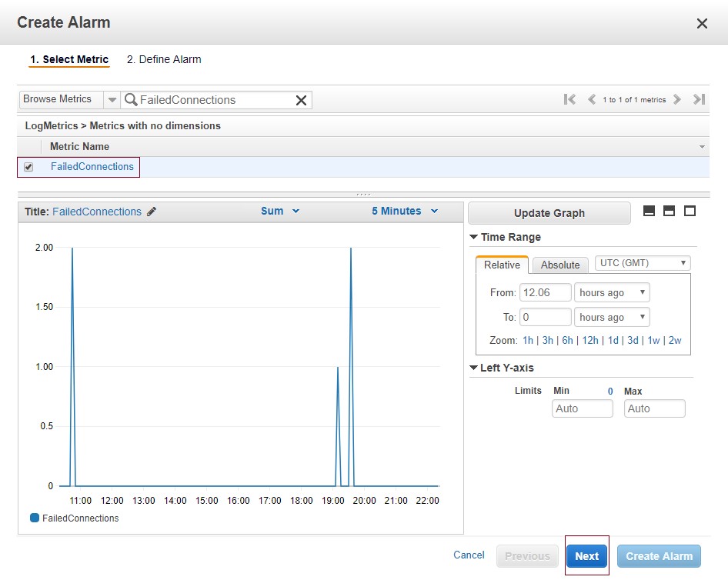Click the pane resize handle dots
This screenshot has width=728, height=580.
(x=363, y=195)
